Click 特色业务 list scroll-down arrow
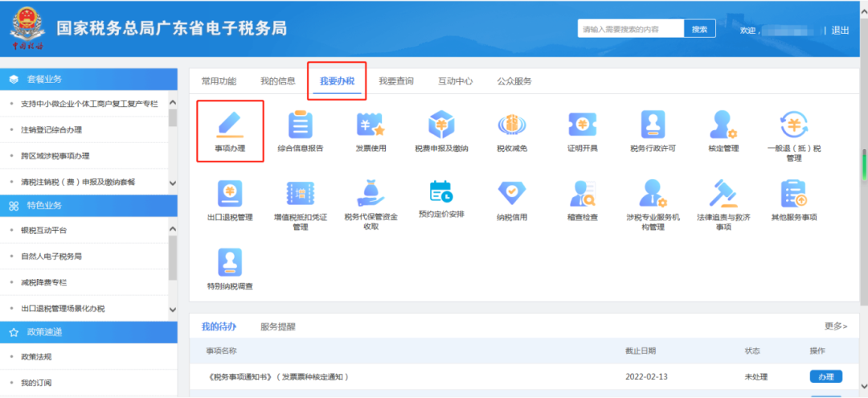This screenshot has height=398, width=868. pos(172,310)
